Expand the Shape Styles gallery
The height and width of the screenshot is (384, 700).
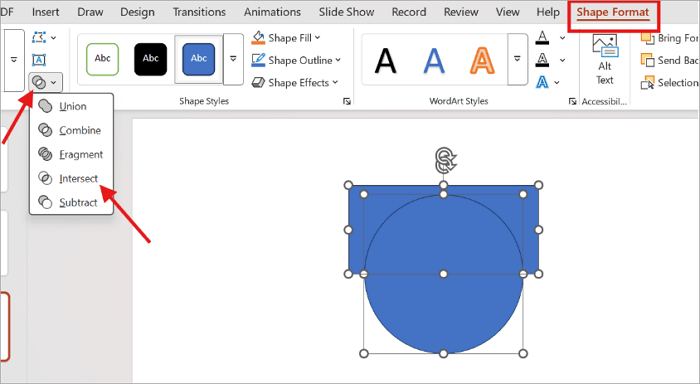coord(233,59)
